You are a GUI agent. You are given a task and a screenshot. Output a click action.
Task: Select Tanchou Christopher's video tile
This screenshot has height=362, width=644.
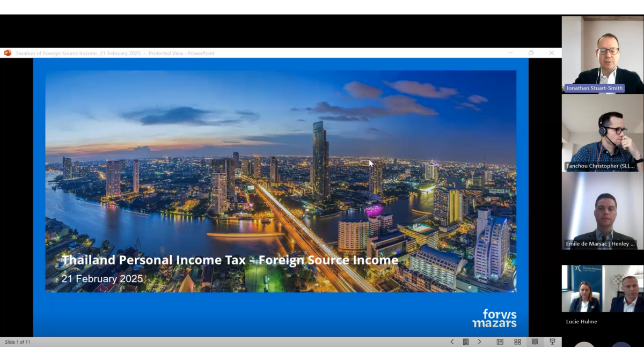click(x=602, y=133)
